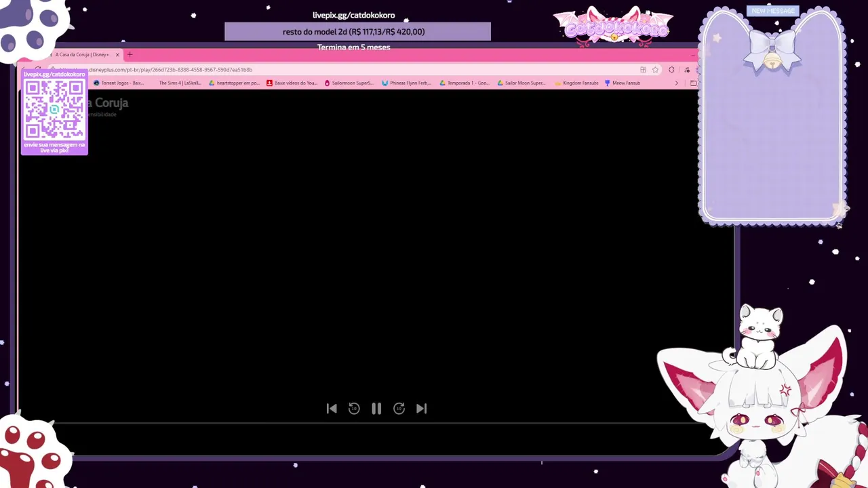The width and height of the screenshot is (868, 488).
Task: Expand the bookmarks overflow chevron
Action: [676, 83]
